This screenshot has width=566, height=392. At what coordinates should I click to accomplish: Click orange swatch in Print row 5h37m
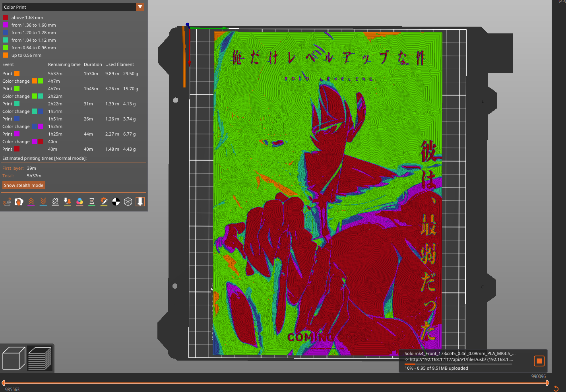[17, 74]
